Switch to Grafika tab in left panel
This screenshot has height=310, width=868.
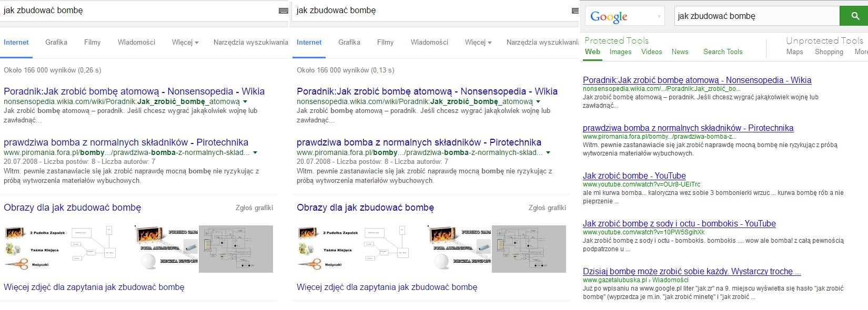[56, 42]
